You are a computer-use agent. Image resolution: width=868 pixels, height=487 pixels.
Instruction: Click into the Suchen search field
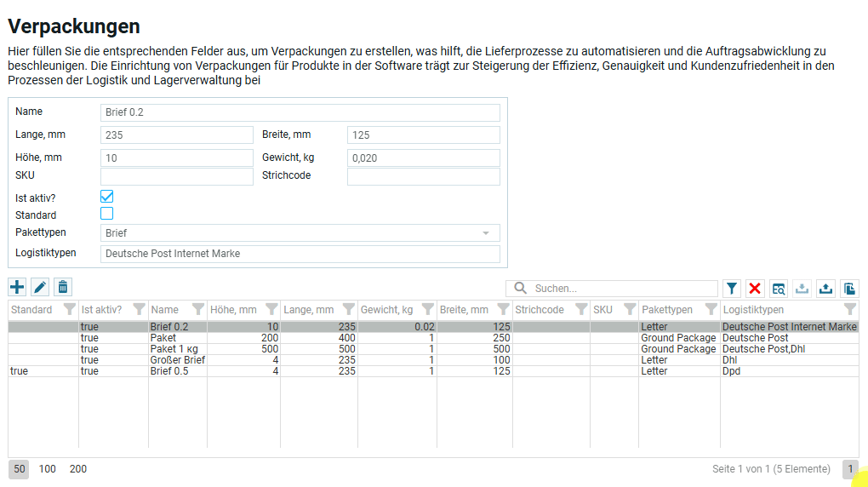(x=621, y=289)
